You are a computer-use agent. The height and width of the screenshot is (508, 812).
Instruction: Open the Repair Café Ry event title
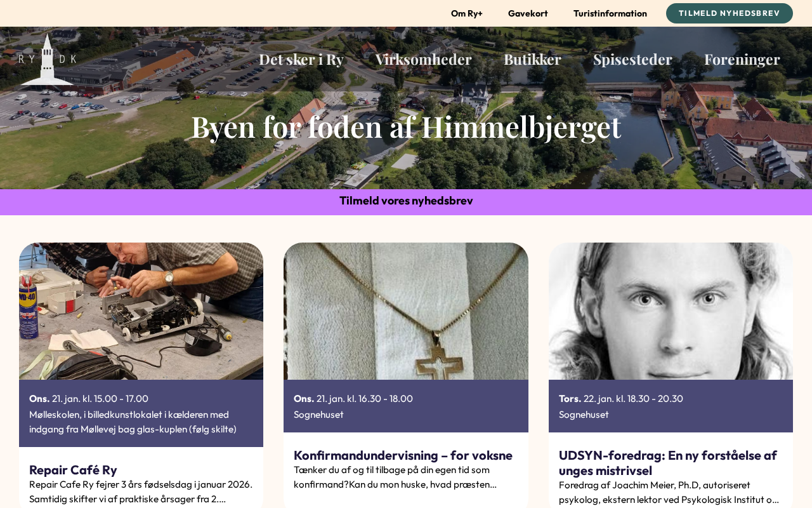(73, 470)
